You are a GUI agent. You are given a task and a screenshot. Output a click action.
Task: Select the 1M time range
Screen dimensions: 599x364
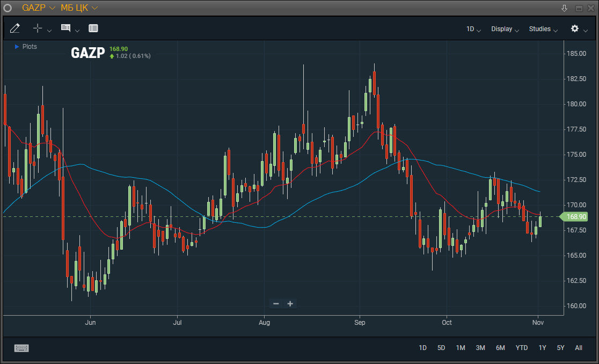(461, 347)
